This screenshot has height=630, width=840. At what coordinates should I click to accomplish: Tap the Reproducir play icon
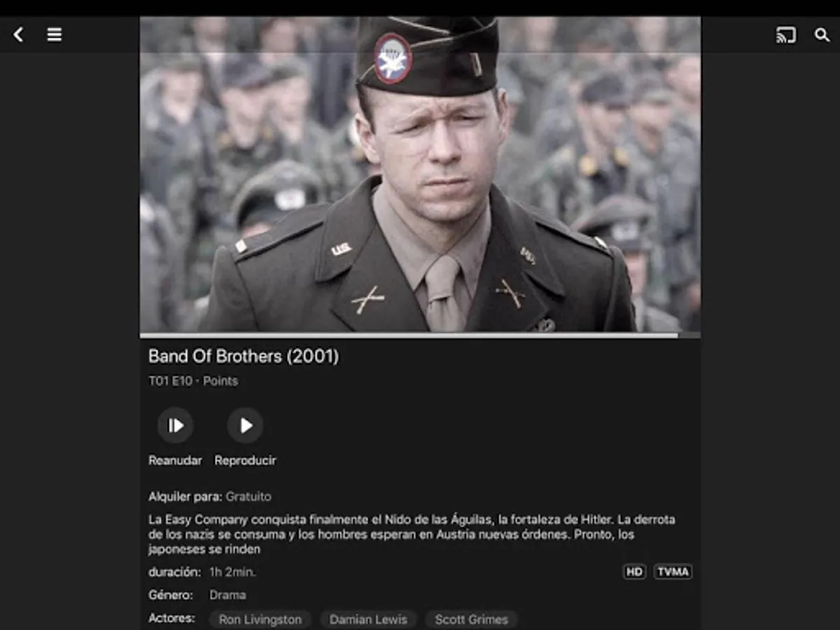245,426
